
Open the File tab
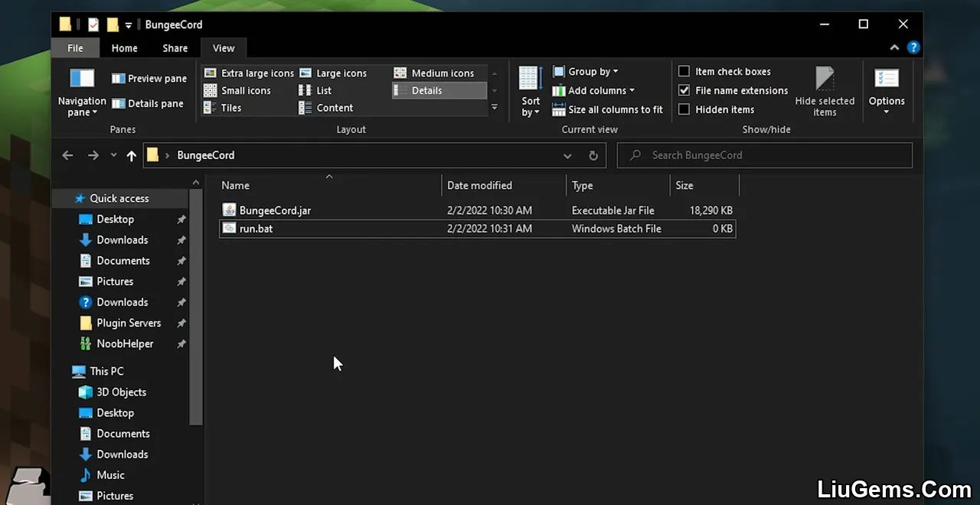(75, 48)
